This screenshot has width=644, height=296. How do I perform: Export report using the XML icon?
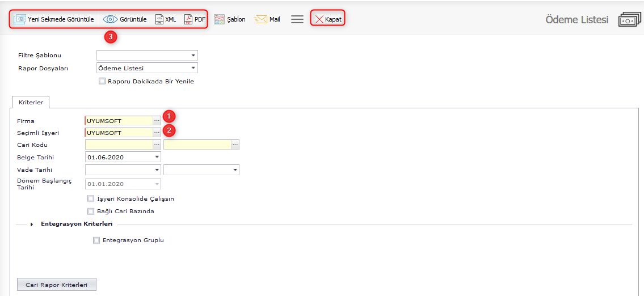[159, 19]
